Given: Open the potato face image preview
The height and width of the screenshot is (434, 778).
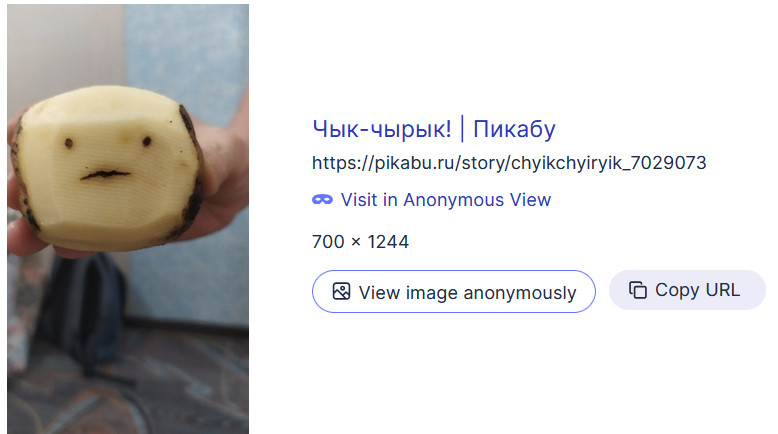Looking at the screenshot, I should [128, 219].
